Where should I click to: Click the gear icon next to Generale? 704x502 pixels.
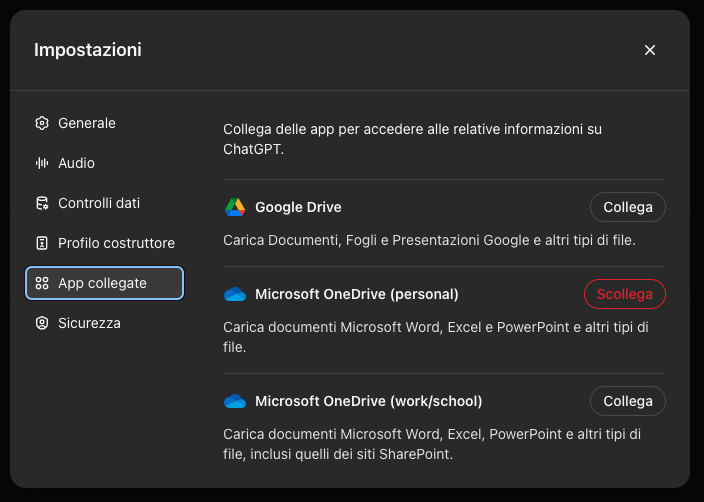coord(42,123)
